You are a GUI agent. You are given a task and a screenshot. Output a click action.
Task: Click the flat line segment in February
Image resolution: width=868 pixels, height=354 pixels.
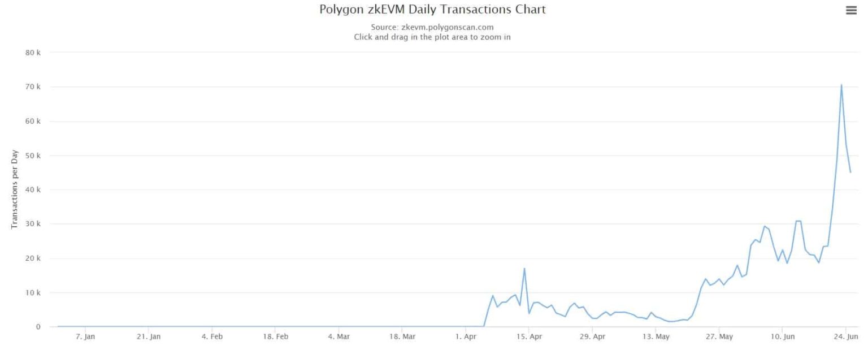point(226,326)
